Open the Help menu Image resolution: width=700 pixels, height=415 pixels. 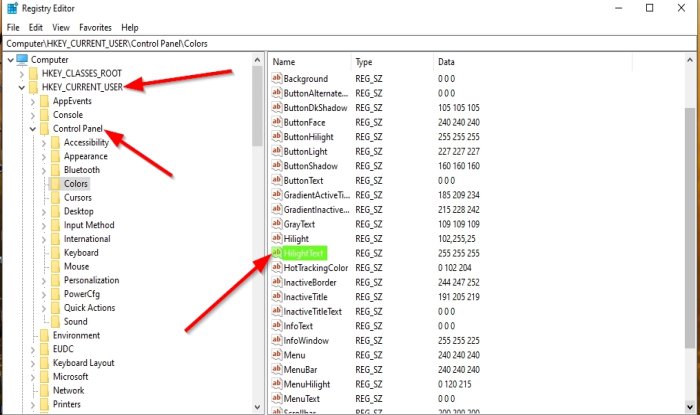pos(130,27)
